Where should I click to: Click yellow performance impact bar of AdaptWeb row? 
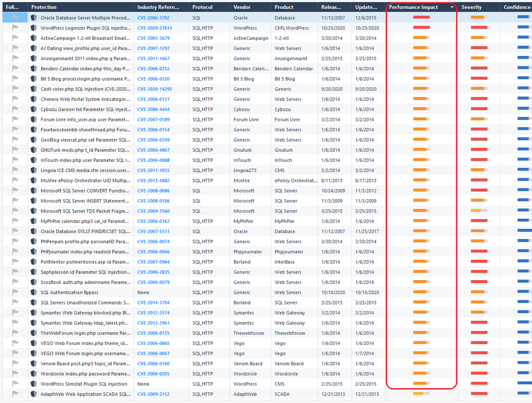(421, 393)
